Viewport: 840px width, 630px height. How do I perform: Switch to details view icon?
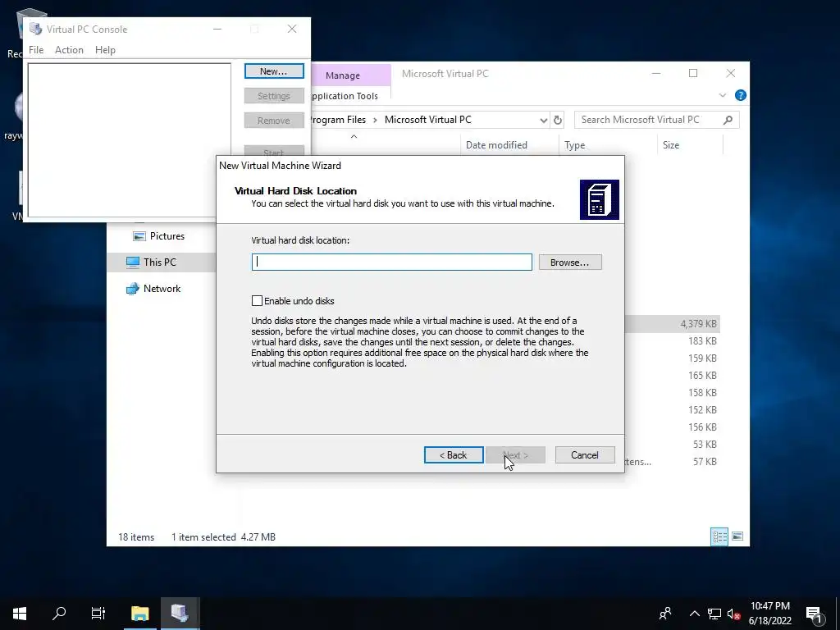(719, 536)
